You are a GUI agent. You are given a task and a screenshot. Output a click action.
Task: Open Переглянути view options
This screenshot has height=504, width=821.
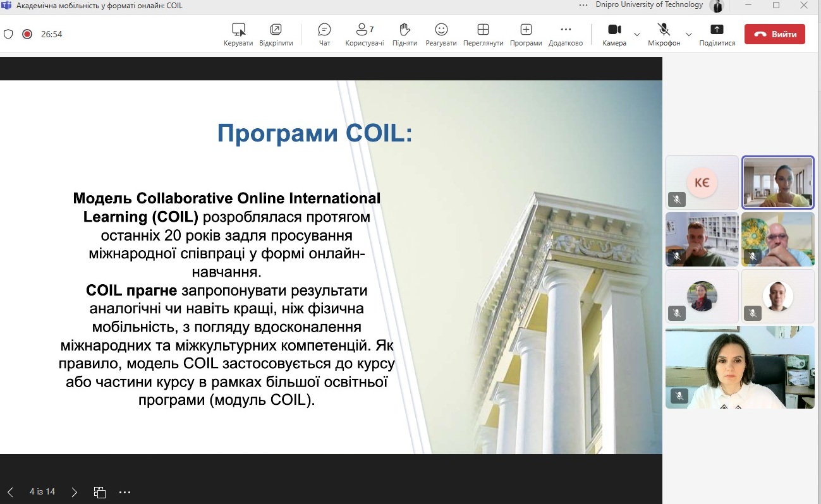pyautogui.click(x=483, y=34)
